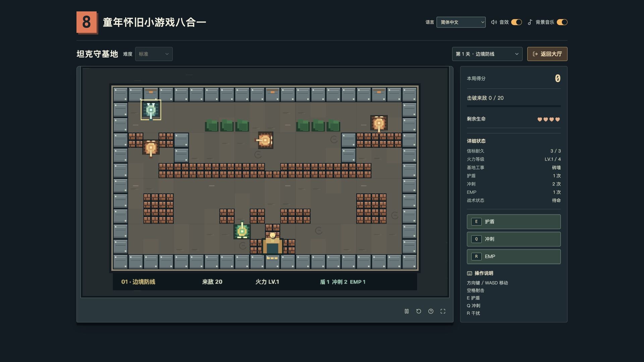Toggle the 音效 sound effects switch
The image size is (644, 362).
click(x=517, y=22)
